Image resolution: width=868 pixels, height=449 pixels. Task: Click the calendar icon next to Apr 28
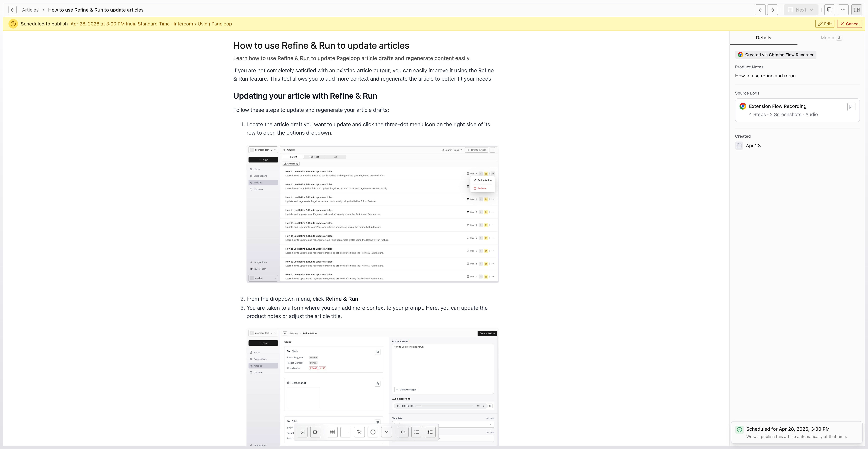point(739,146)
